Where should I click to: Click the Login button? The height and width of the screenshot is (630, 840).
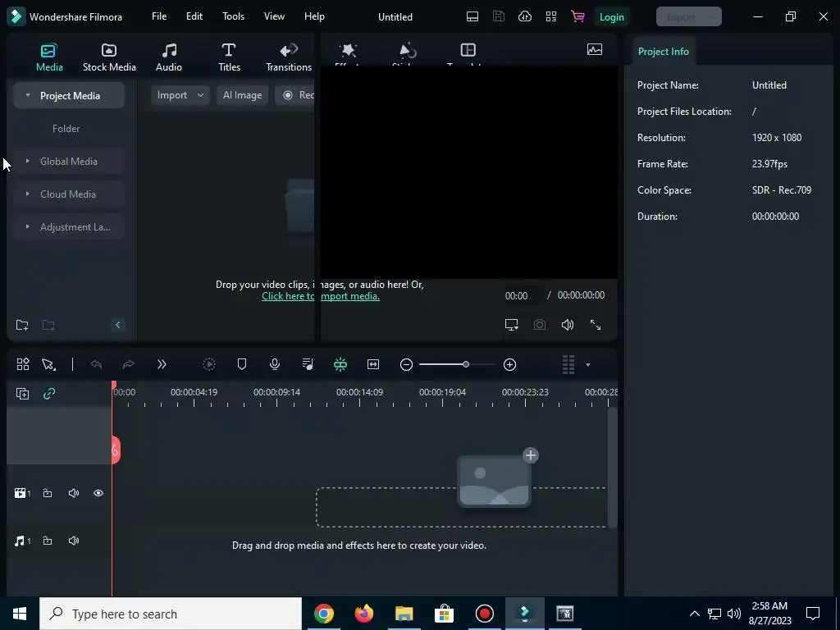pyautogui.click(x=611, y=17)
